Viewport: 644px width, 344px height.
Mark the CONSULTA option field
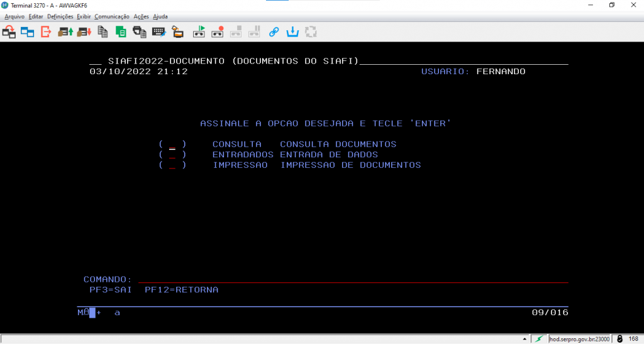pyautogui.click(x=172, y=145)
